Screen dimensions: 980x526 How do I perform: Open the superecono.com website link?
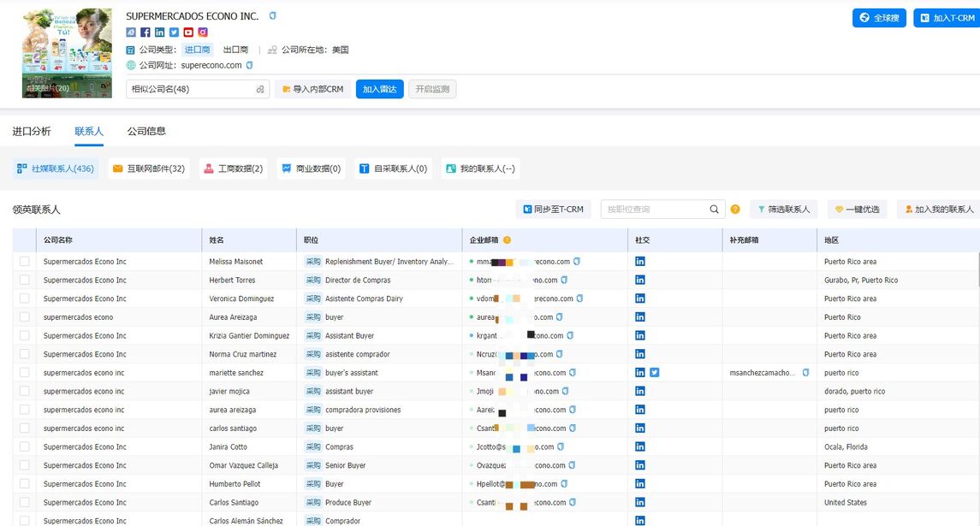(x=211, y=65)
